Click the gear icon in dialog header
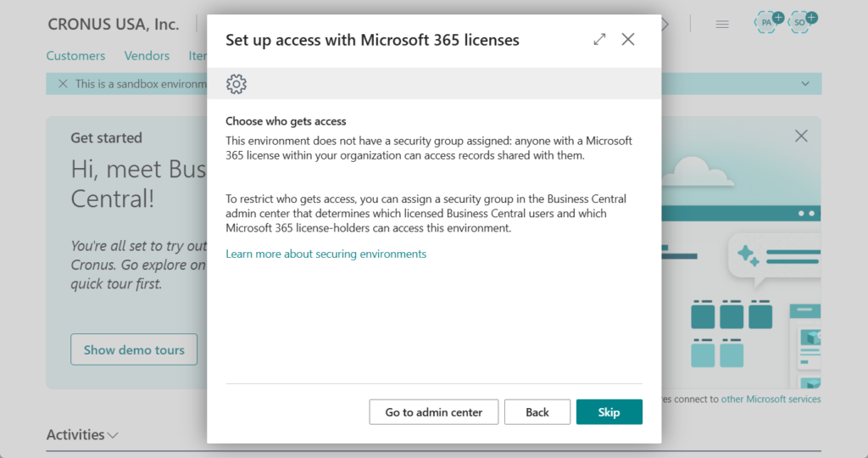 coord(236,84)
